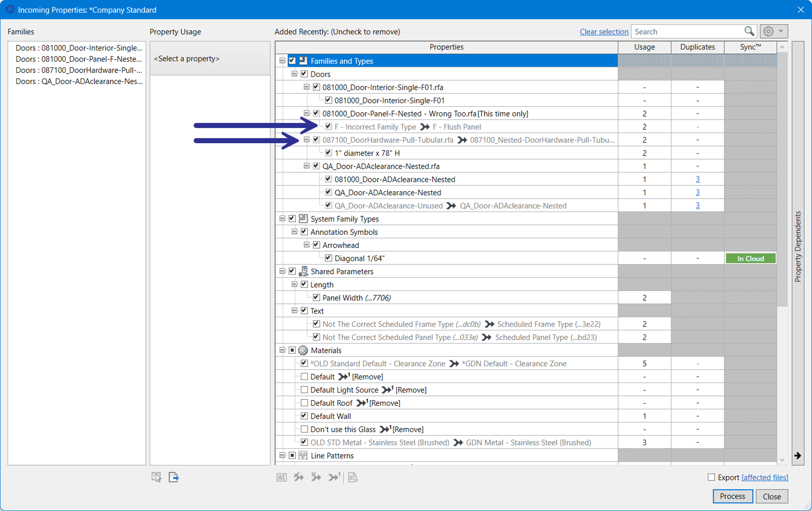Open the settings dropdown arrow beside gear

(781, 31)
